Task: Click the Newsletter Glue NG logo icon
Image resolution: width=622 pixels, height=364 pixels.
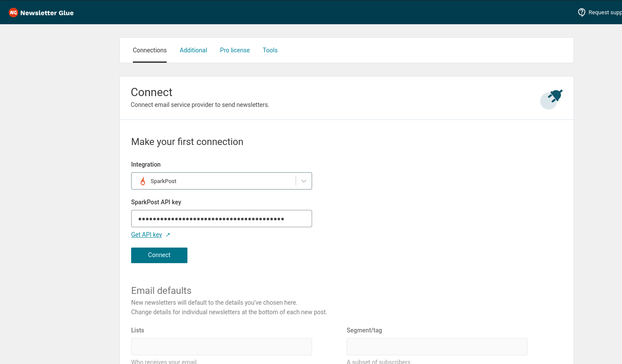Action: 13,13
